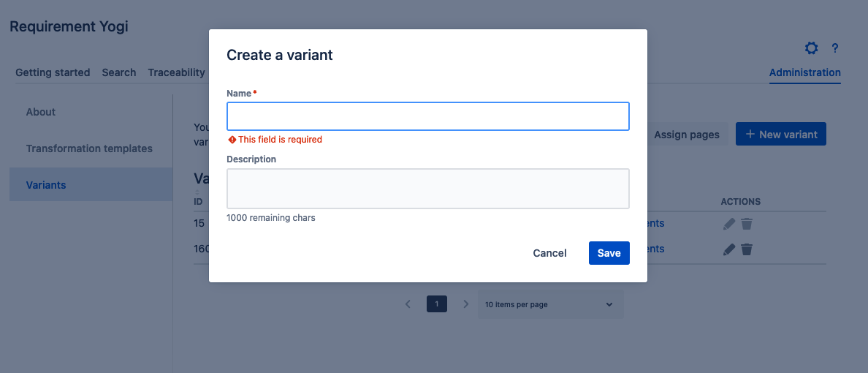Focus the Name input field
This screenshot has height=373, width=868.
coord(427,116)
